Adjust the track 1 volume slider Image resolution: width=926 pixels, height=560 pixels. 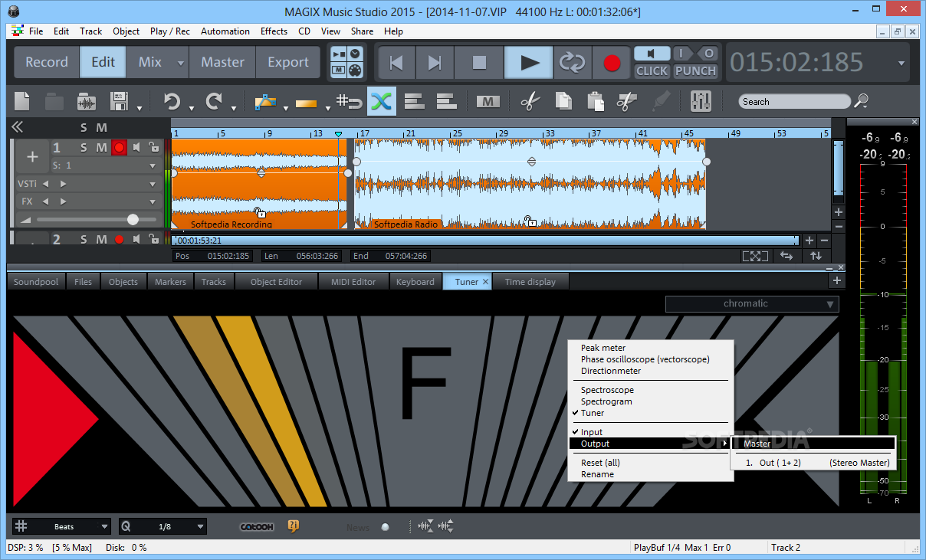point(133,220)
